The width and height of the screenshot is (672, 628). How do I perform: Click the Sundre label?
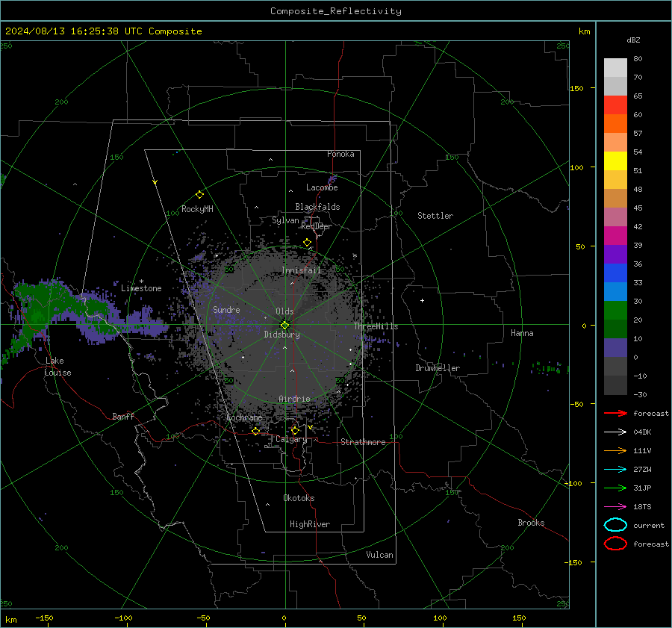click(x=226, y=309)
